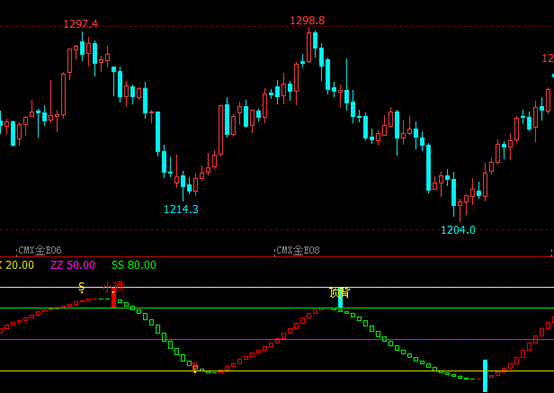Click the yellow 顶背 divergence marker

pyautogui.click(x=340, y=293)
